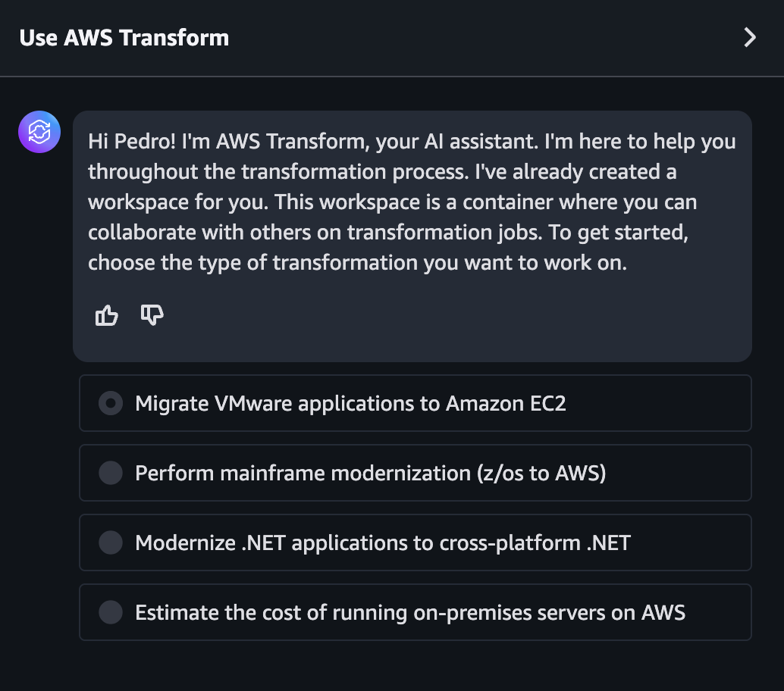Expand the Use AWS Transform panel via chevron
The width and height of the screenshot is (784, 691).
[750, 37]
